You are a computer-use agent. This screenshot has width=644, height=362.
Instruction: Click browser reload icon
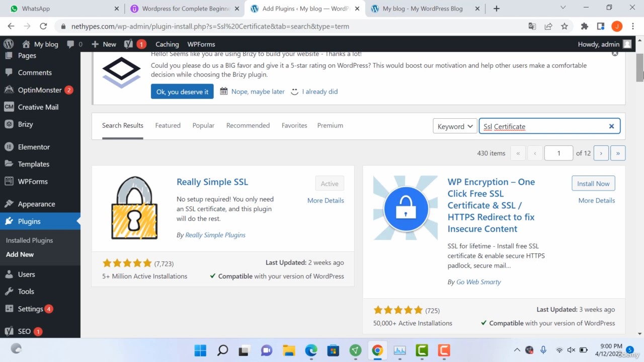click(x=43, y=26)
